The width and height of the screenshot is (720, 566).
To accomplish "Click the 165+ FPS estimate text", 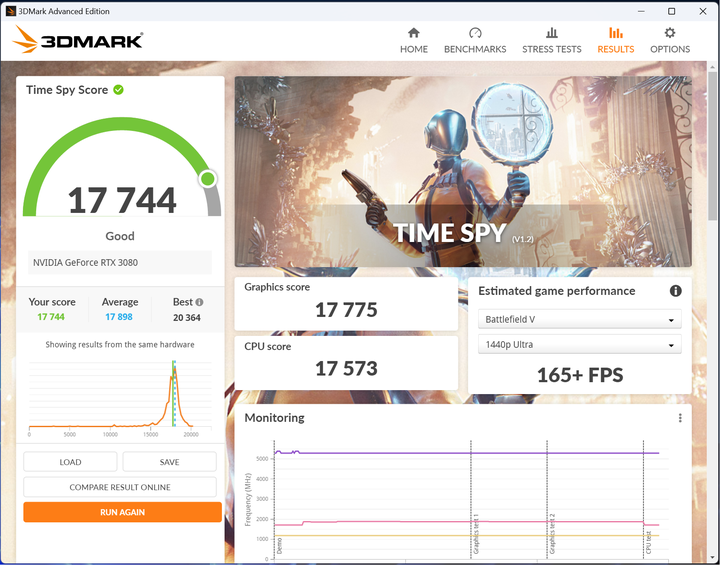I will [x=580, y=375].
